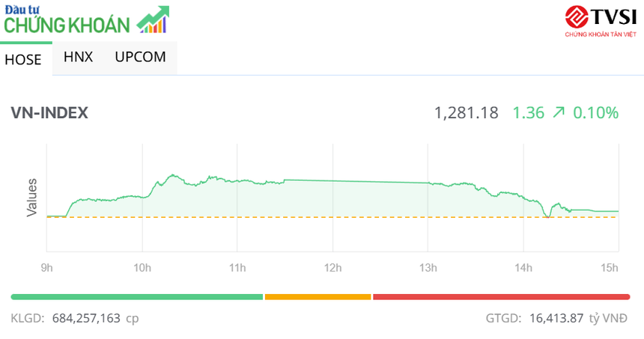
Task: Click the VN-INDEX title
Action: click(x=49, y=113)
